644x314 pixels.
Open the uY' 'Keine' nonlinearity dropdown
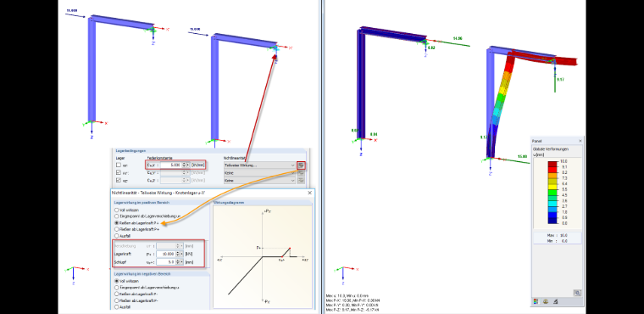259,173
